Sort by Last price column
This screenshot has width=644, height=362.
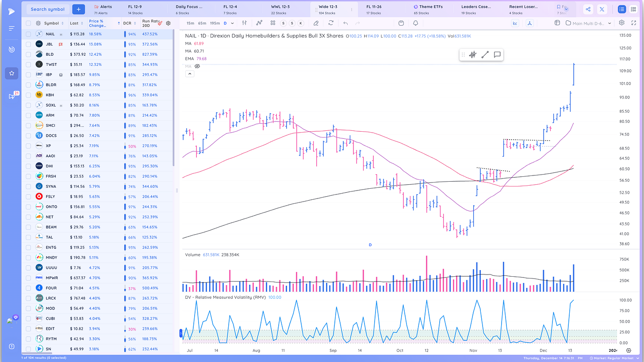77,23
